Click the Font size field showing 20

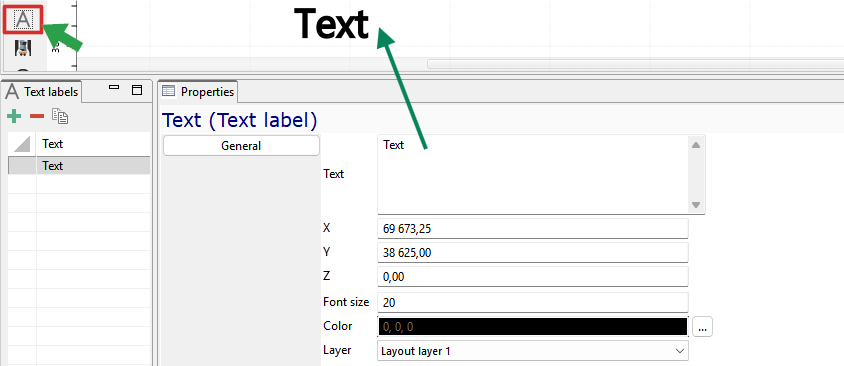(533, 302)
